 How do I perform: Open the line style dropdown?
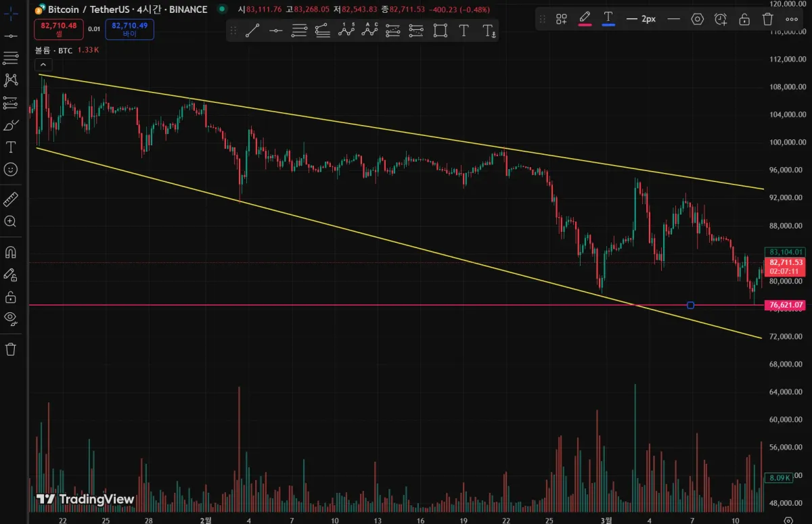(673, 19)
